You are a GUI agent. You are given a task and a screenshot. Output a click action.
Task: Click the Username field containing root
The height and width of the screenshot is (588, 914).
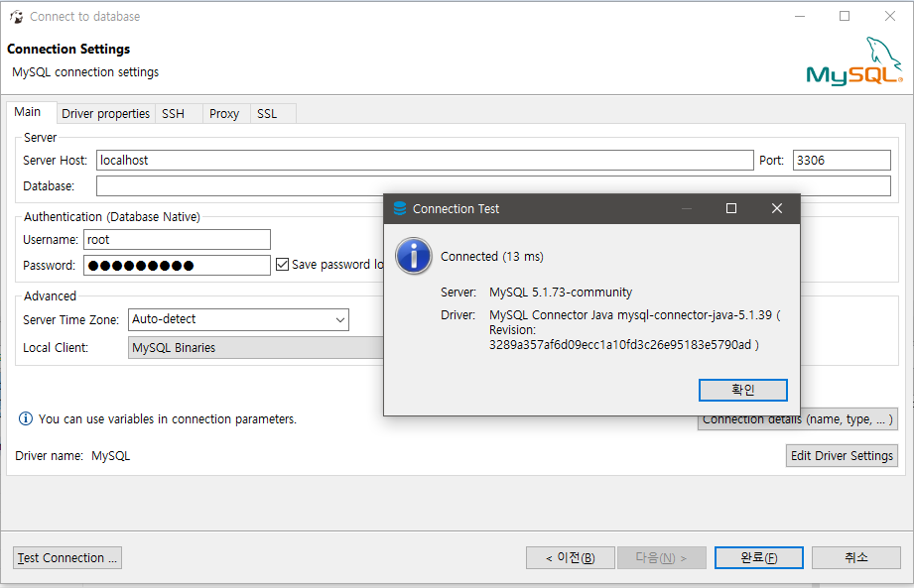click(178, 239)
